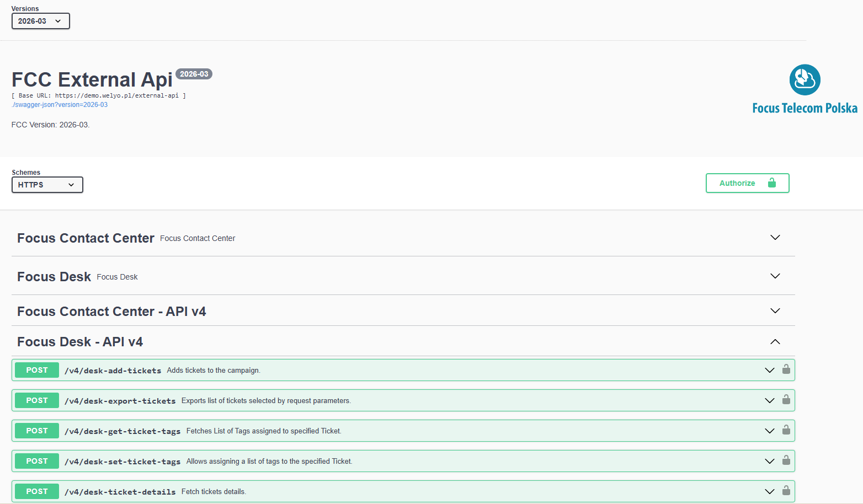
Task: Click the 'Adds tickets to the campaign.' description
Action: (x=214, y=371)
